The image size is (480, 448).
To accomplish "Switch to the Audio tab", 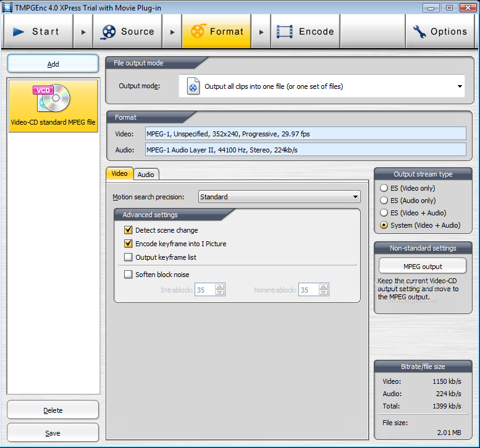I will (146, 175).
